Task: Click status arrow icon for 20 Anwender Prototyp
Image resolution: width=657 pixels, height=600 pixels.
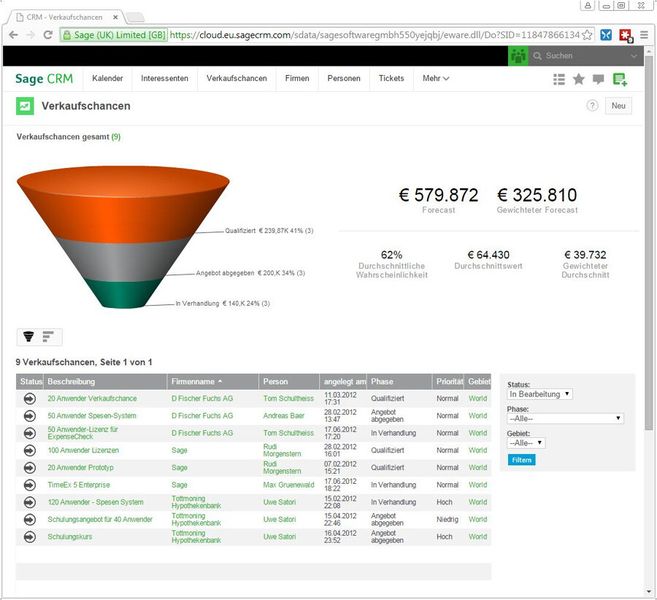Action: [x=30, y=468]
